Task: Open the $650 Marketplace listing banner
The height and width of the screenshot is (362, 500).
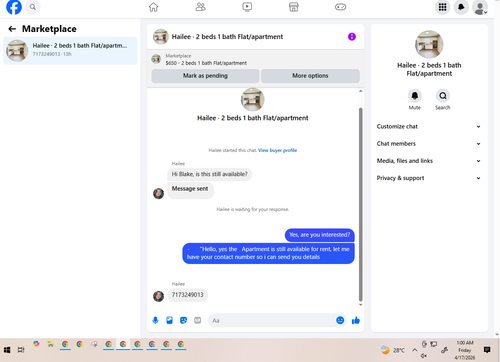Action: click(x=255, y=59)
